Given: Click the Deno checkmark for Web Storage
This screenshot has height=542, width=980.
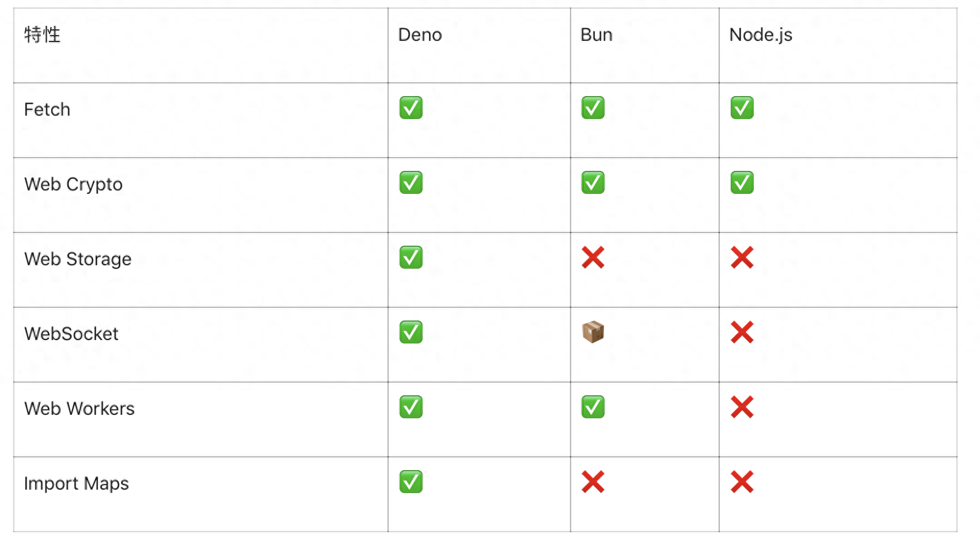Looking at the screenshot, I should [x=411, y=257].
